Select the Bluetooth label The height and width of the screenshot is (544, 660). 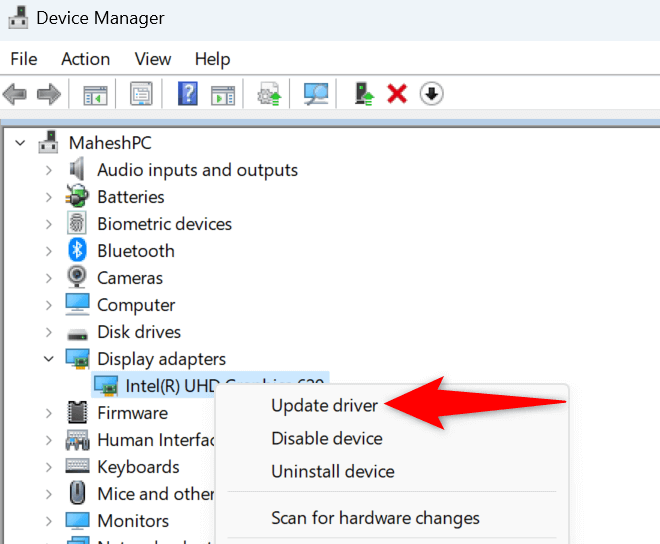coord(136,251)
